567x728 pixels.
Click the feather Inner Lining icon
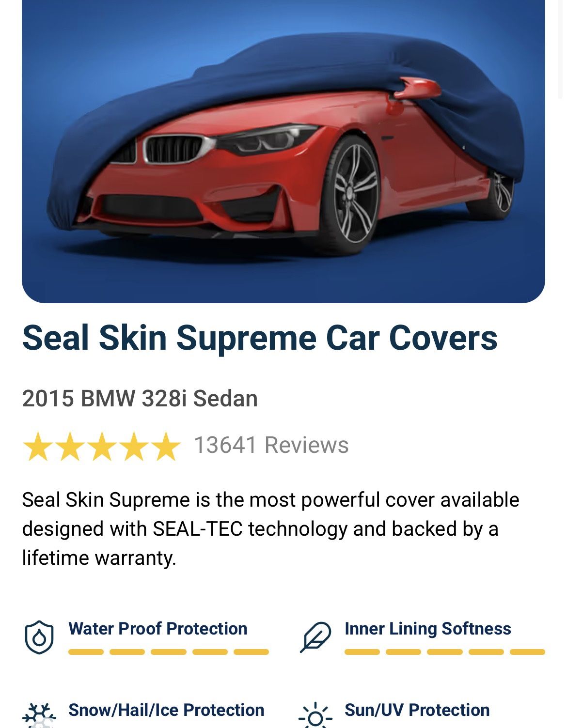(315, 637)
